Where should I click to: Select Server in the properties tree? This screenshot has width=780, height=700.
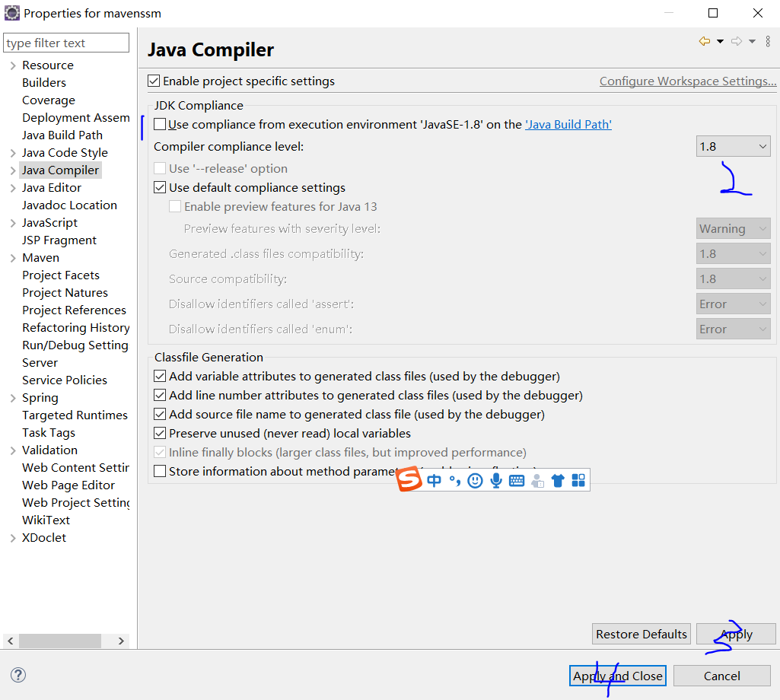40,363
